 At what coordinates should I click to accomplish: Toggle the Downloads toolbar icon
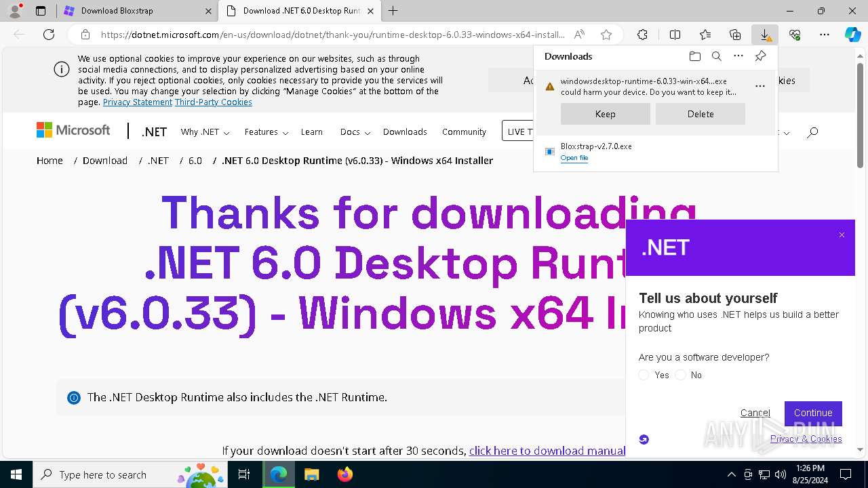point(765,35)
